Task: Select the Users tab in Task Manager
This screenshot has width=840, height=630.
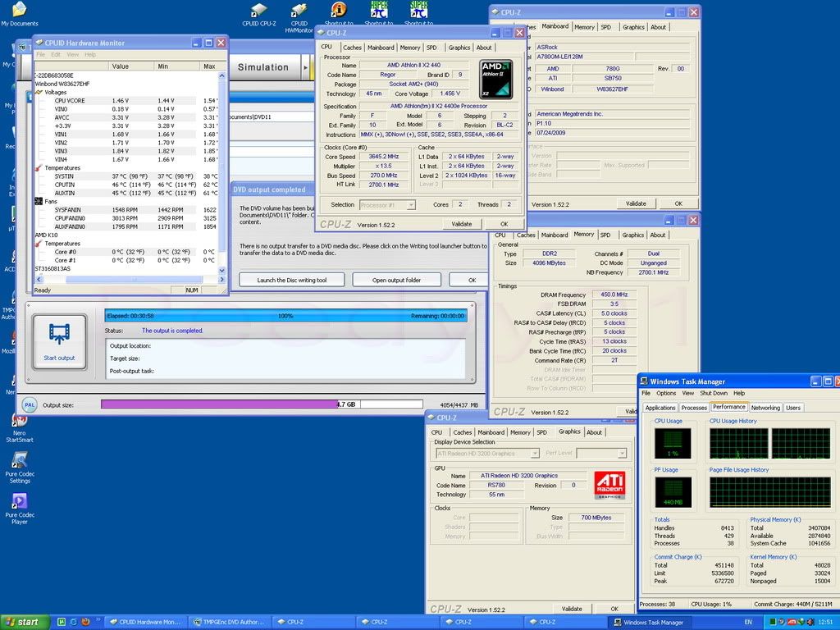Action: [x=793, y=408]
